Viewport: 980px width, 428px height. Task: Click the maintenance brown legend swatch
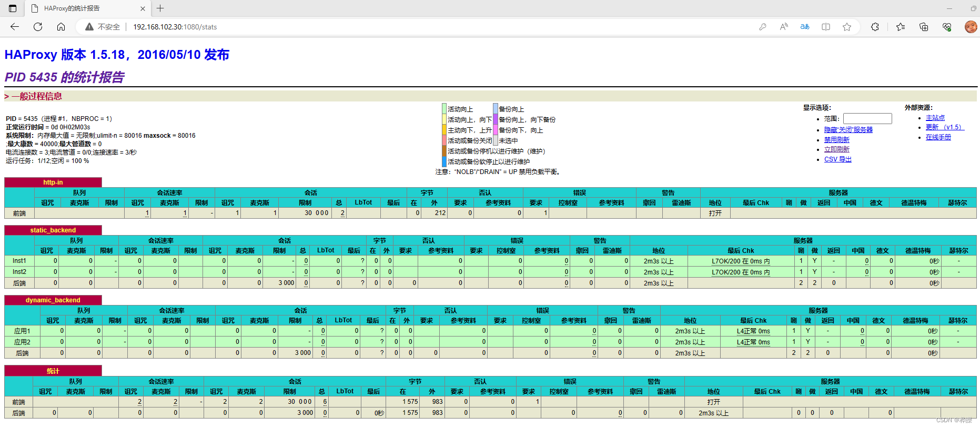[444, 151]
